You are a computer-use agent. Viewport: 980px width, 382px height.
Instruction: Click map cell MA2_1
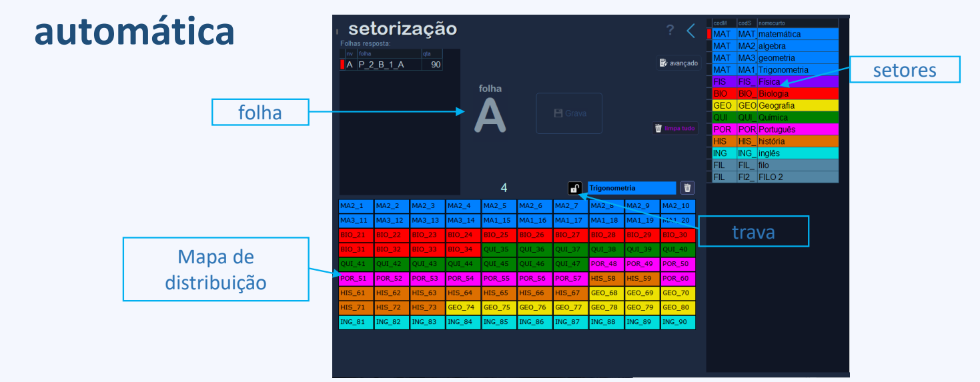click(x=356, y=206)
